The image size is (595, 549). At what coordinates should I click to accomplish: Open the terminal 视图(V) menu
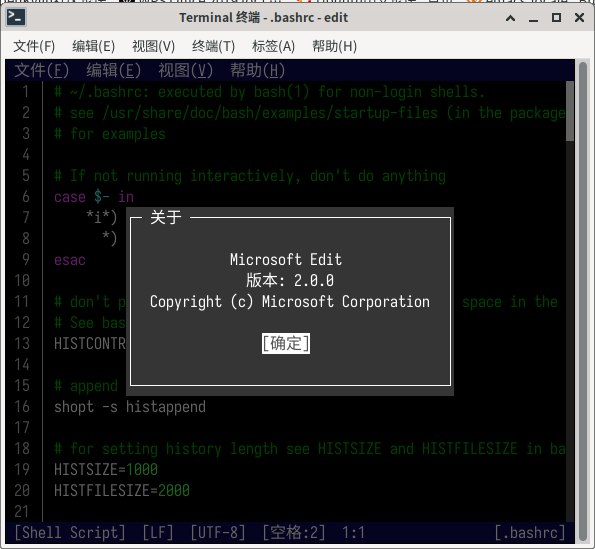tap(153, 46)
